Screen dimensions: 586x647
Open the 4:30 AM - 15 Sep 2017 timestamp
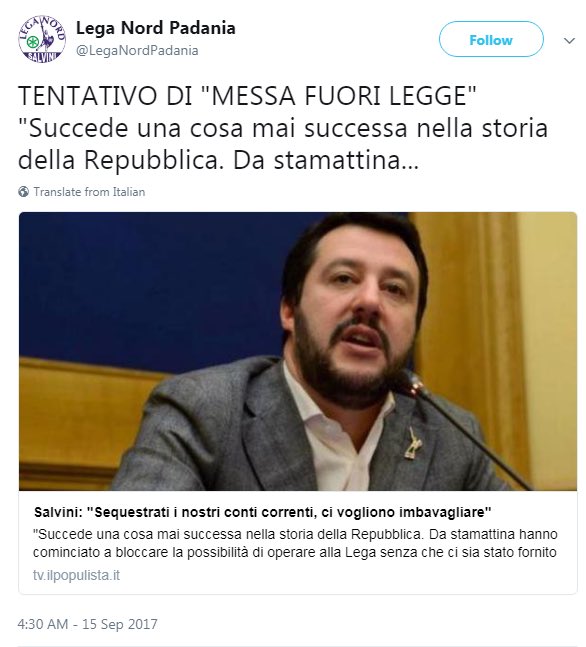pyautogui.click(x=87, y=624)
